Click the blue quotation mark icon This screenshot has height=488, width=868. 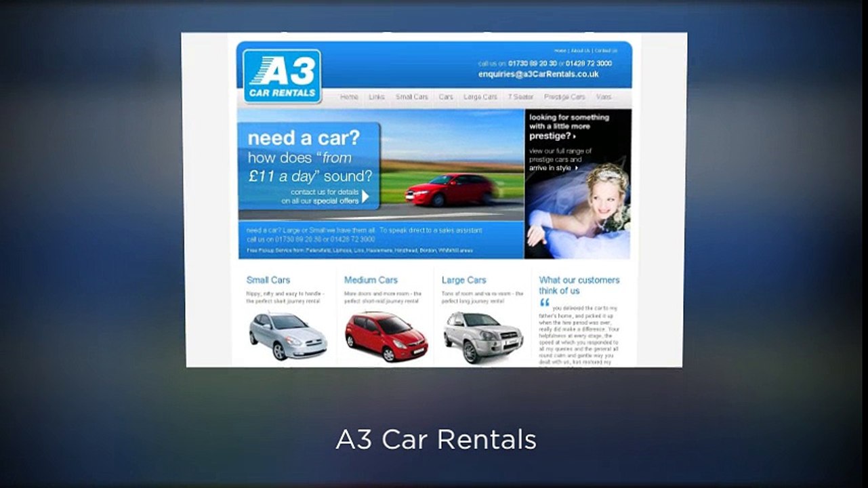[545, 302]
